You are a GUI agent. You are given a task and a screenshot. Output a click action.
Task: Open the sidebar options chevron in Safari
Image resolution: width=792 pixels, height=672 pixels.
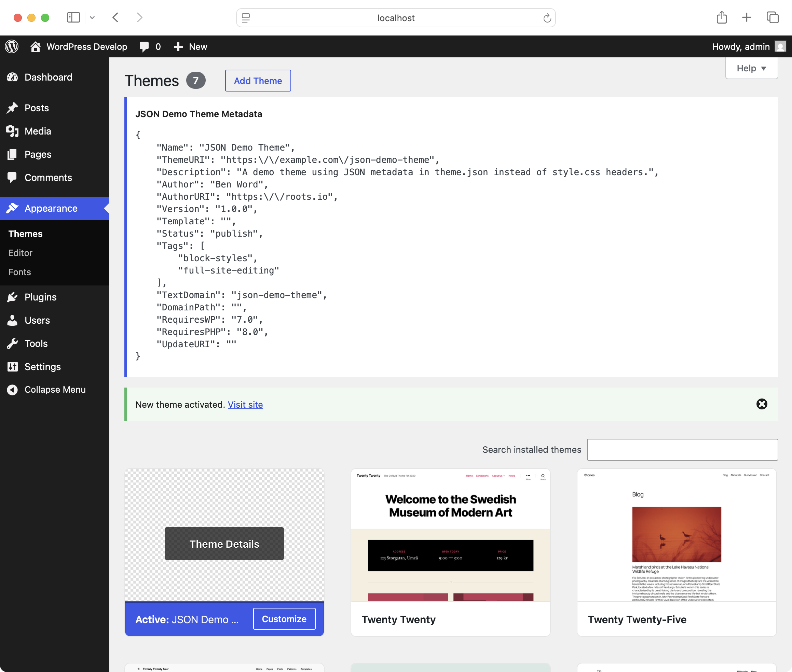(92, 17)
